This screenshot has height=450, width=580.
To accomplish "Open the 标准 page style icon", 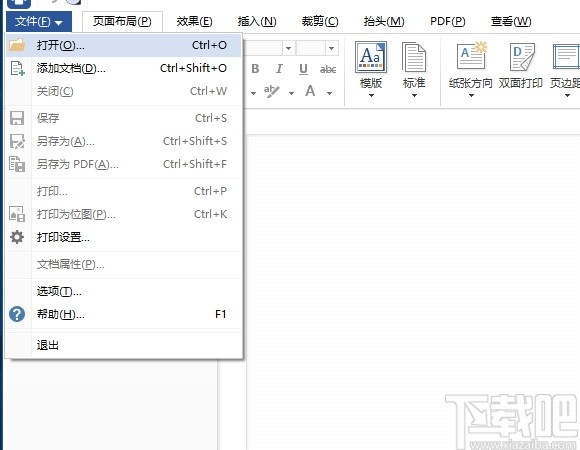I will [x=414, y=57].
